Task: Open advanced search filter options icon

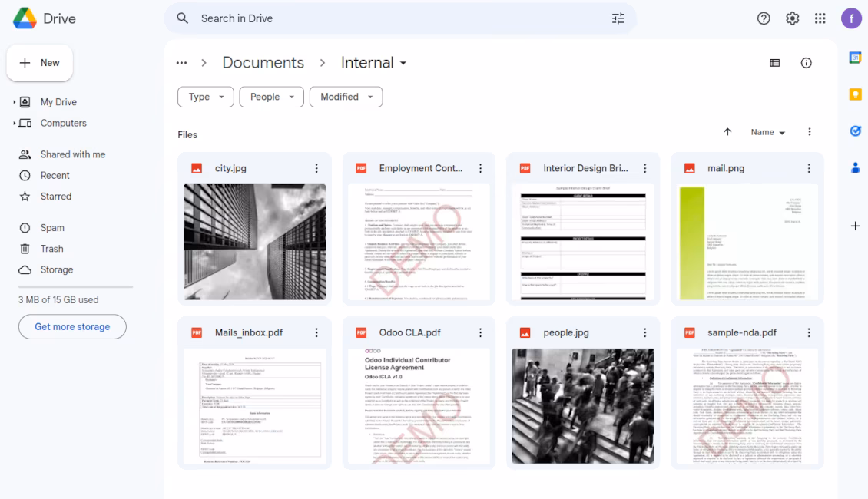Action: click(x=618, y=18)
